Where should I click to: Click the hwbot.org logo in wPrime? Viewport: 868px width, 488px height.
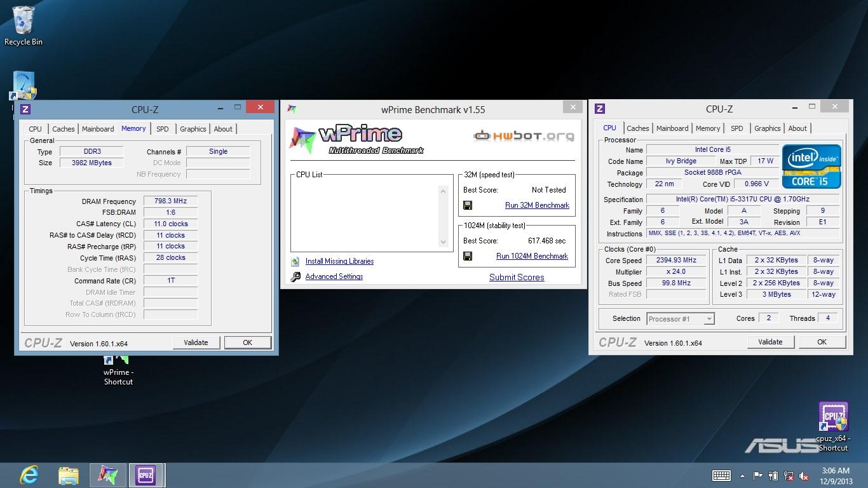(x=524, y=135)
